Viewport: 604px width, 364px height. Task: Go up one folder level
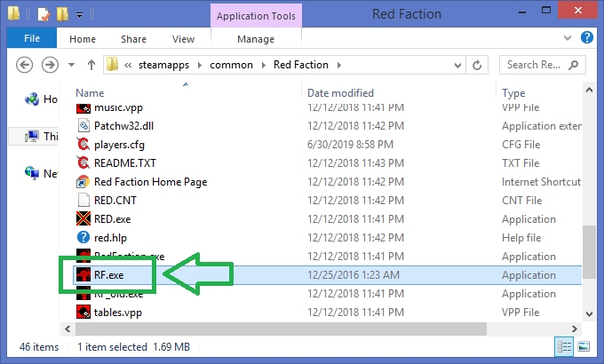click(x=91, y=65)
